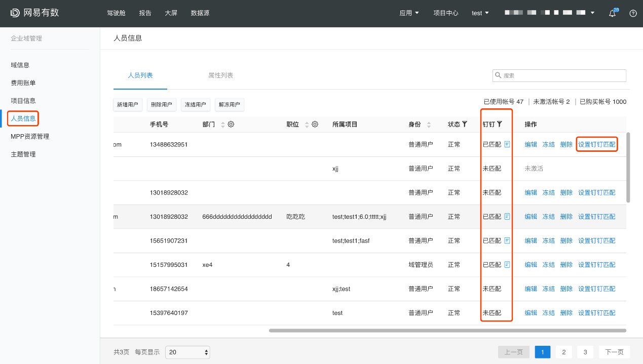The height and width of the screenshot is (364, 643).
Task: Open 驾驶舱 in top navigation
Action: [116, 13]
